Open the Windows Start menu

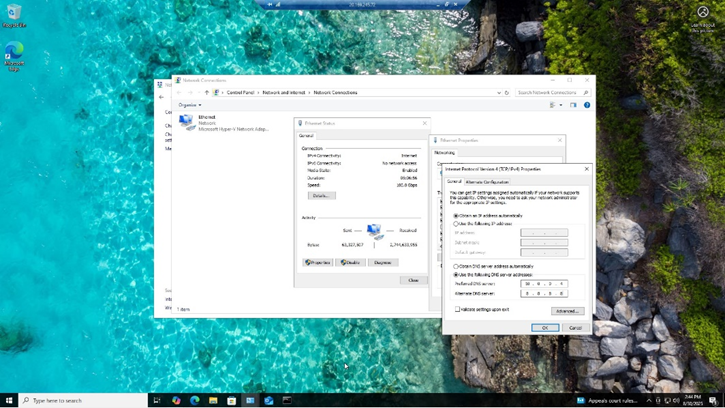9,400
